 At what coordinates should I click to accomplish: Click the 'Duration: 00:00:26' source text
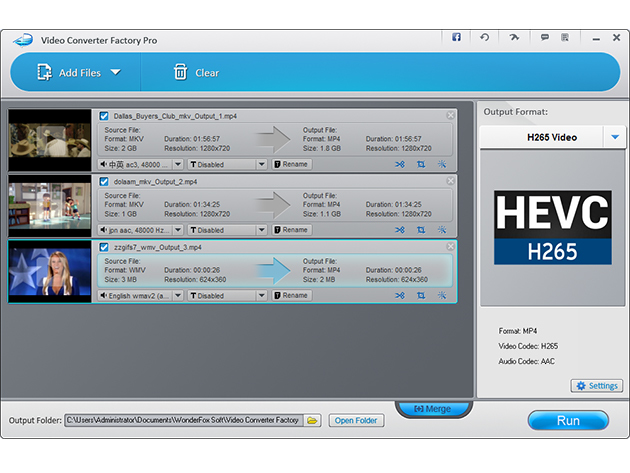tap(192, 270)
